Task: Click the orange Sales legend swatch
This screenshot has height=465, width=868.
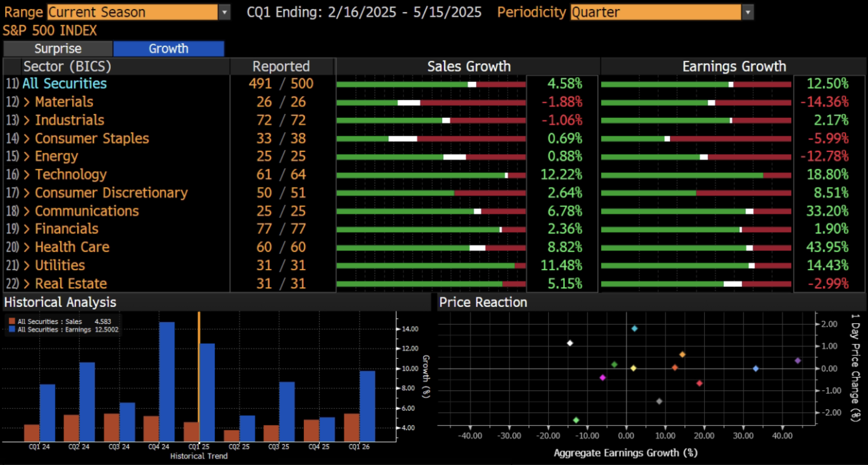Action: pyautogui.click(x=12, y=321)
